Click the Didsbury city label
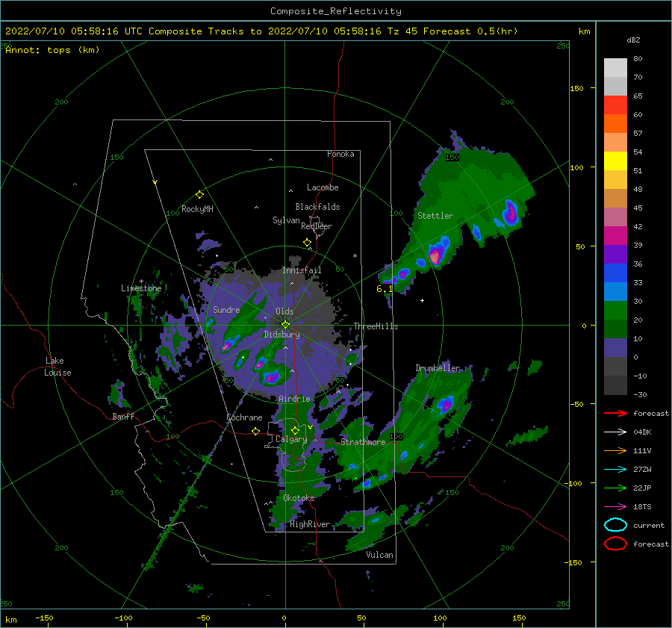This screenshot has width=672, height=628. pyautogui.click(x=282, y=335)
